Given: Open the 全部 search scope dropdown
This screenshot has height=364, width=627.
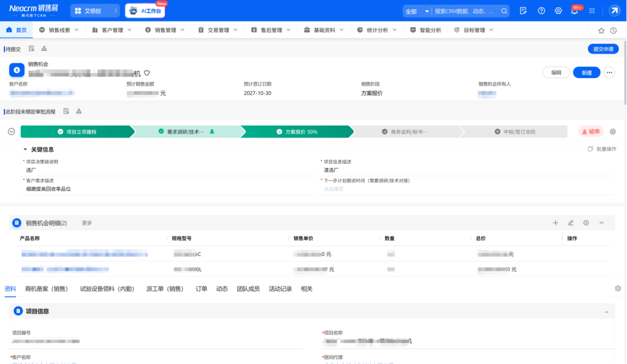Looking at the screenshot, I should (417, 11).
